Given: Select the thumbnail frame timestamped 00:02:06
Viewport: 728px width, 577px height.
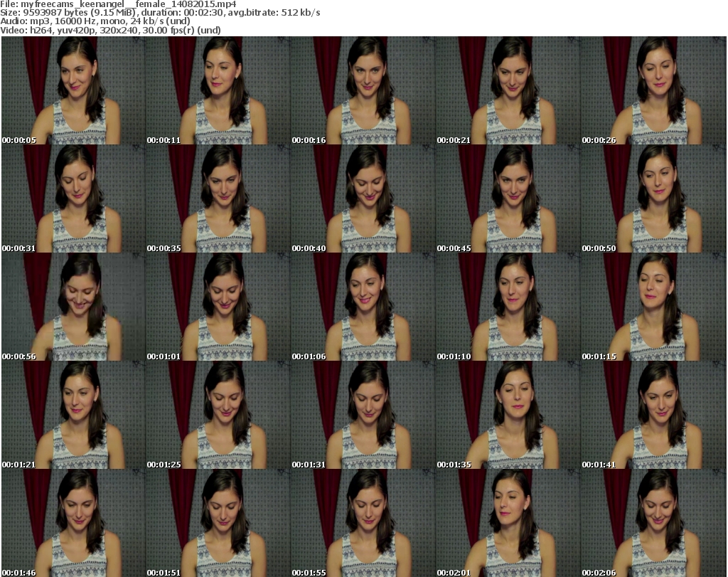Looking at the screenshot, I should (653, 523).
